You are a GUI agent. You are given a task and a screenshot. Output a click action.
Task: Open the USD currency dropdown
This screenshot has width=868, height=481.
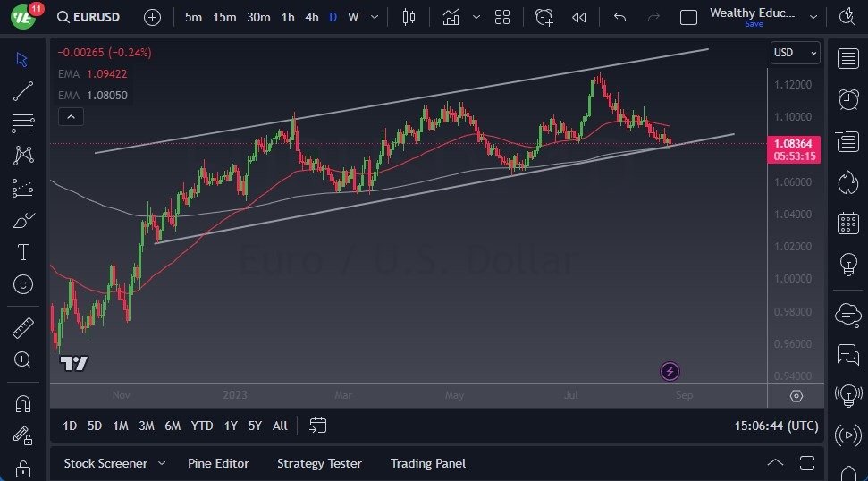(795, 53)
